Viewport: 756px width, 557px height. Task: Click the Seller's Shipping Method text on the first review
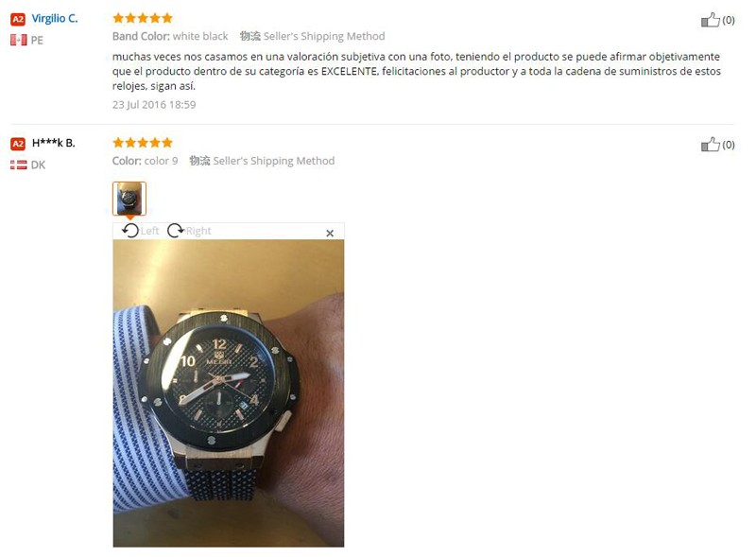pyautogui.click(x=324, y=36)
